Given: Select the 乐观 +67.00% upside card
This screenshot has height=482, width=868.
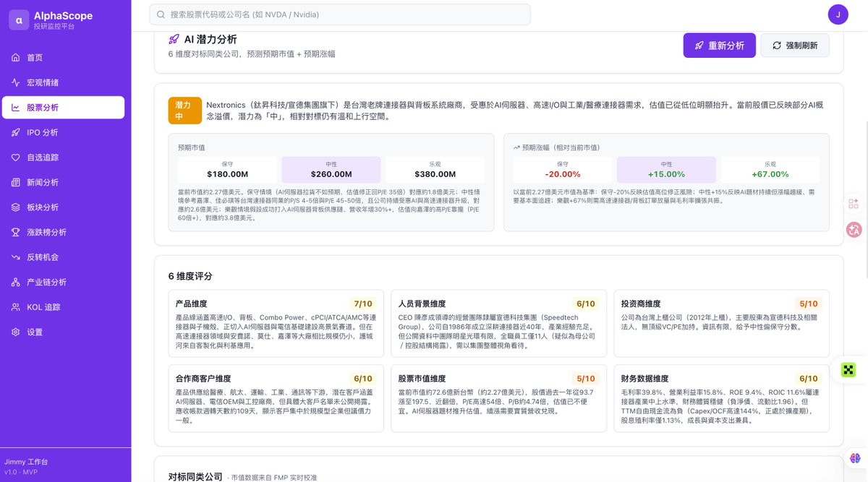Looking at the screenshot, I should 770,170.
